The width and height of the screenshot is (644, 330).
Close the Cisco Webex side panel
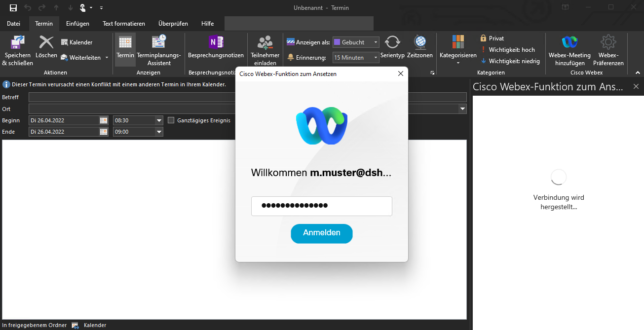click(636, 86)
